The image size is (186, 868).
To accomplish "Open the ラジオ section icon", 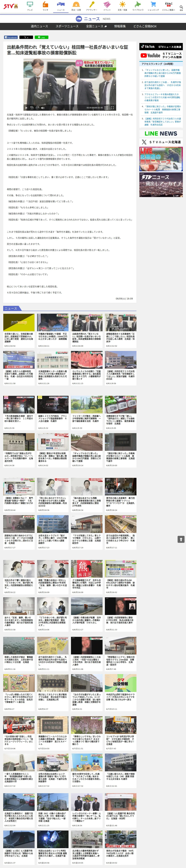I will (x=45, y=6).
